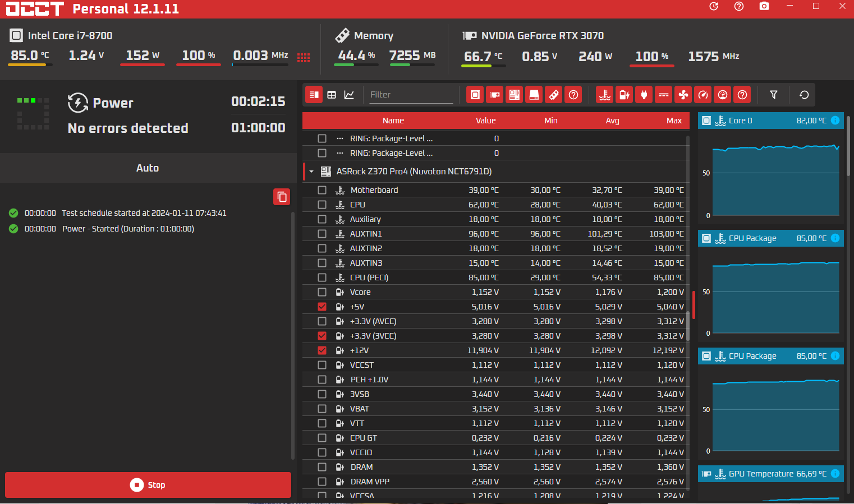Toggle the motherboard hardware filter icon
This screenshot has height=504, width=854.
tap(515, 95)
